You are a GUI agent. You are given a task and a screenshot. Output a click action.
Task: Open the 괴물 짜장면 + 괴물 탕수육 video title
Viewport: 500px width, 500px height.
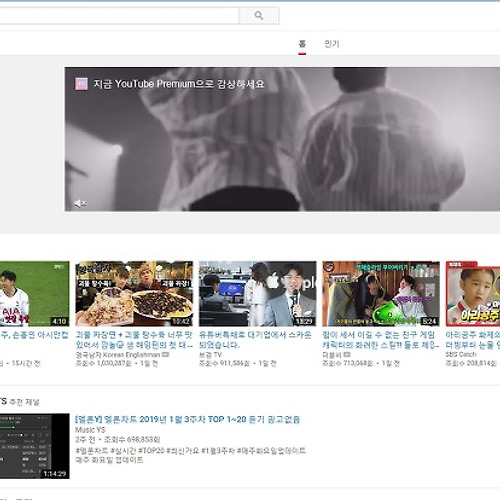134,340
